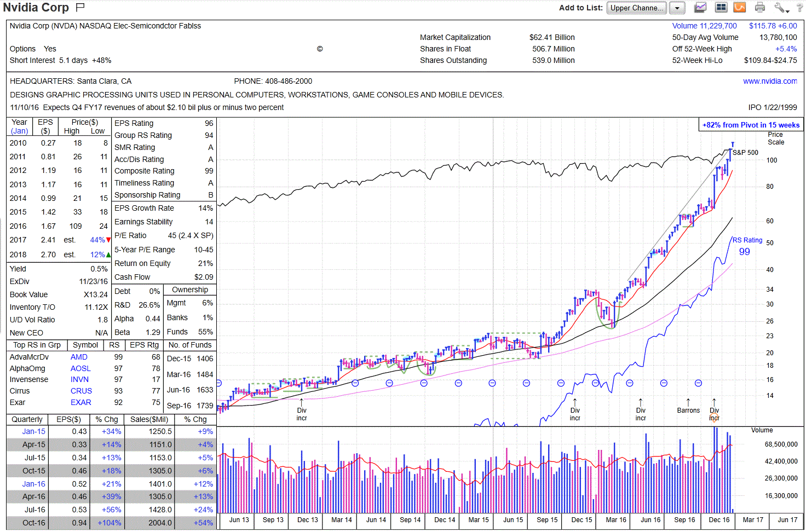The height and width of the screenshot is (532, 806).
Task: Click the flag icon beside Nvidia Corp title
Action: tap(80, 7)
